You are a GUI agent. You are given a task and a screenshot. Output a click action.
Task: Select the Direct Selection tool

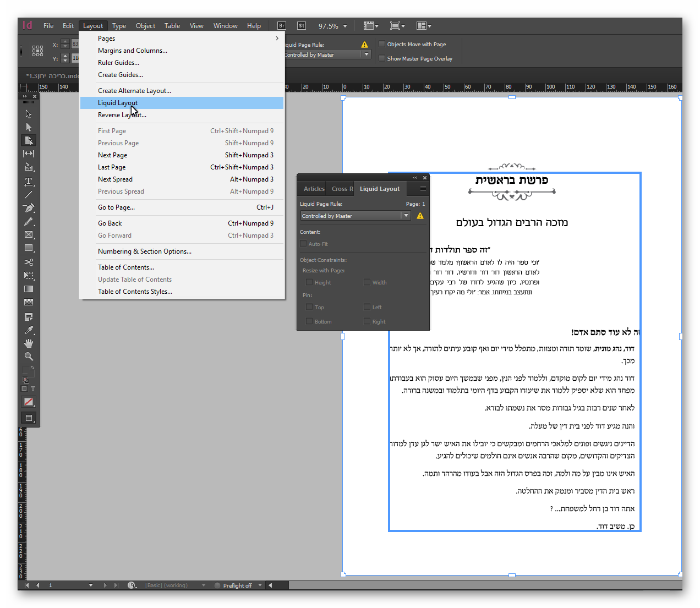point(29,127)
